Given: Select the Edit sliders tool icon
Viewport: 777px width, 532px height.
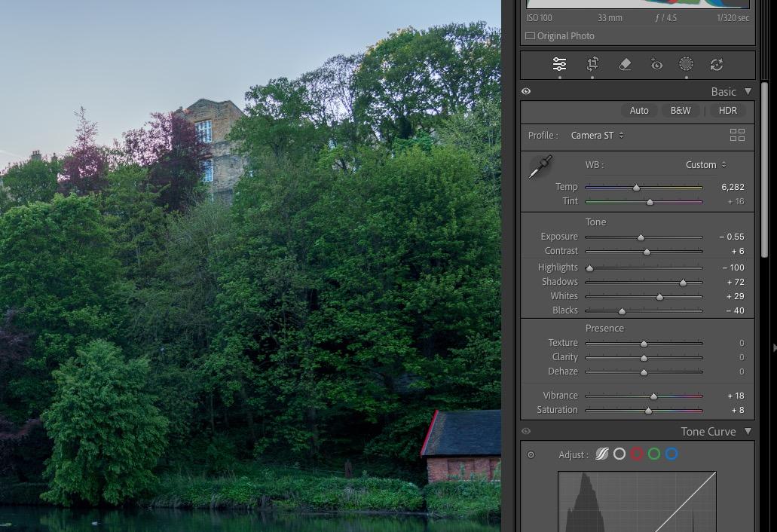Looking at the screenshot, I should (559, 64).
